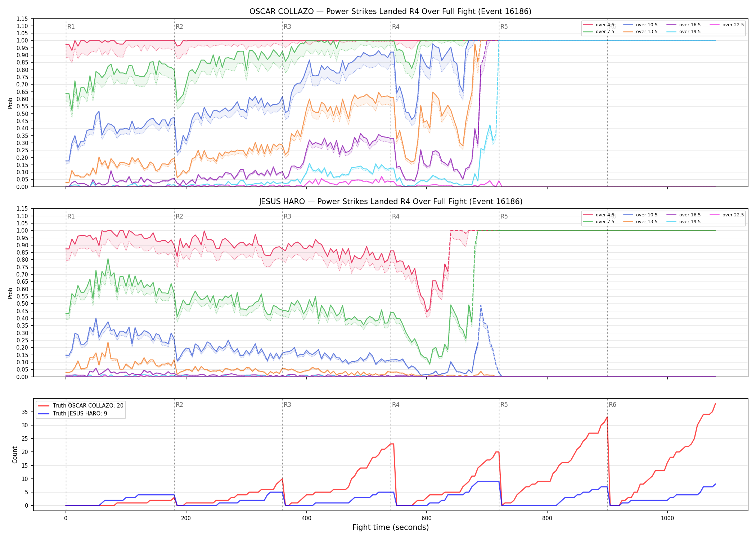Click the 1.15 y-tick in Collazo chart
The height and width of the screenshot is (540, 756).
22,19
